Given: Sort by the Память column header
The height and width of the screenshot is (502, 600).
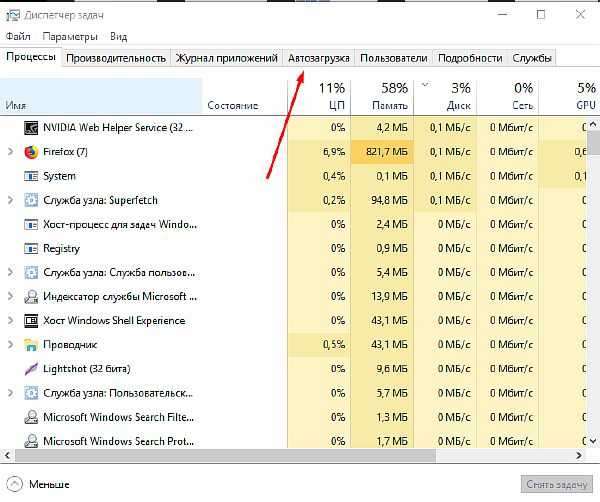Looking at the screenshot, I should (x=382, y=96).
